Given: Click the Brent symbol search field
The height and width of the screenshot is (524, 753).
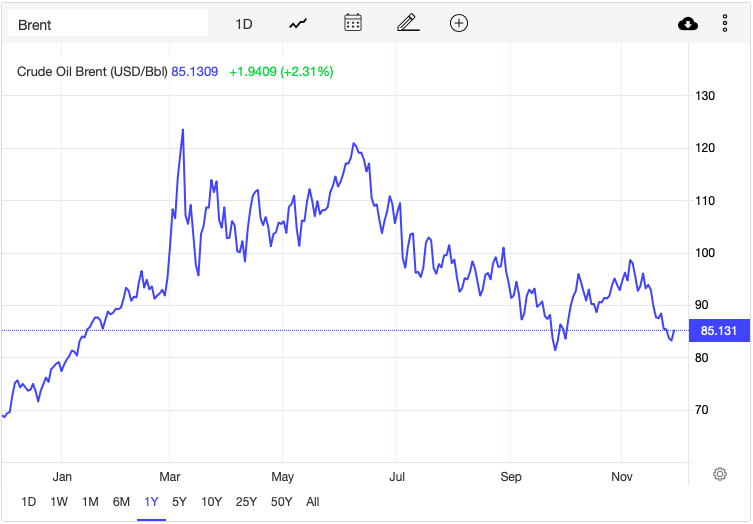Looking at the screenshot, I should (108, 24).
